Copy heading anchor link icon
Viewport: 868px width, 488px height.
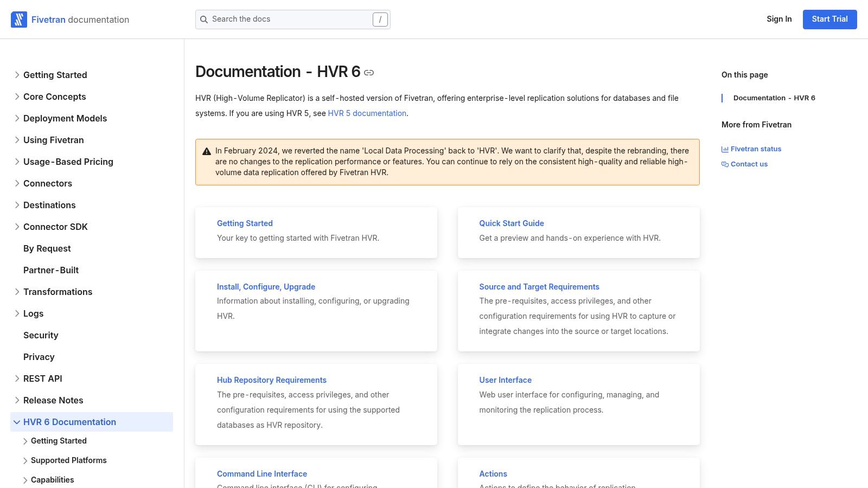coord(369,73)
